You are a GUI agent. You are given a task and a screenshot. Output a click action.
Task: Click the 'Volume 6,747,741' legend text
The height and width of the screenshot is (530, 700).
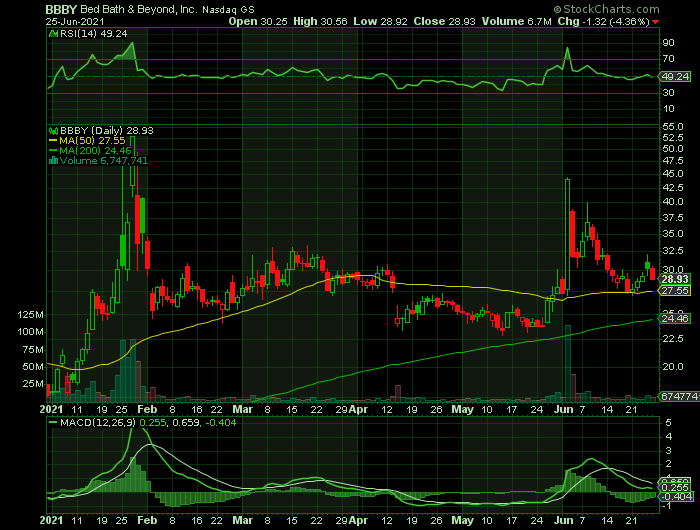tap(104, 160)
